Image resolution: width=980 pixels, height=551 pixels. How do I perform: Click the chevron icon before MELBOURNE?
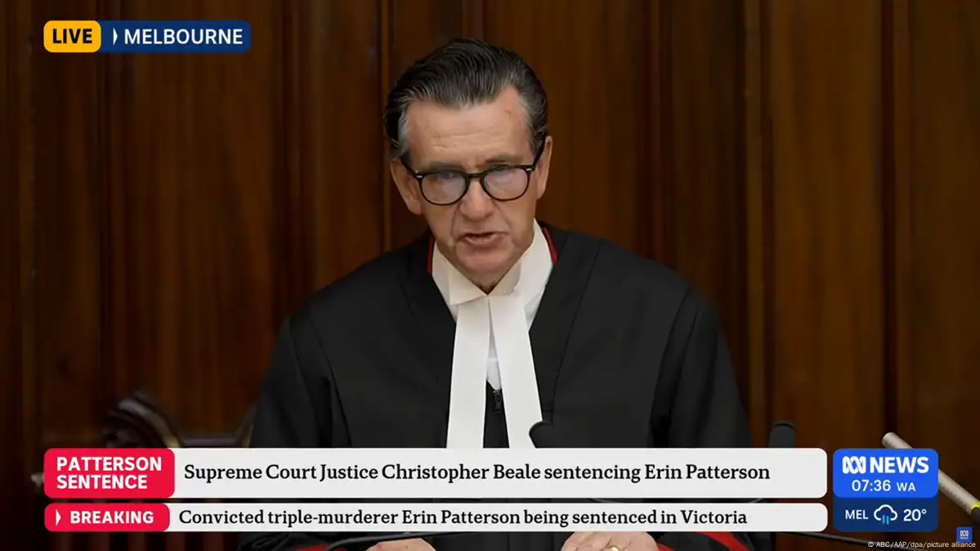[x=114, y=36]
